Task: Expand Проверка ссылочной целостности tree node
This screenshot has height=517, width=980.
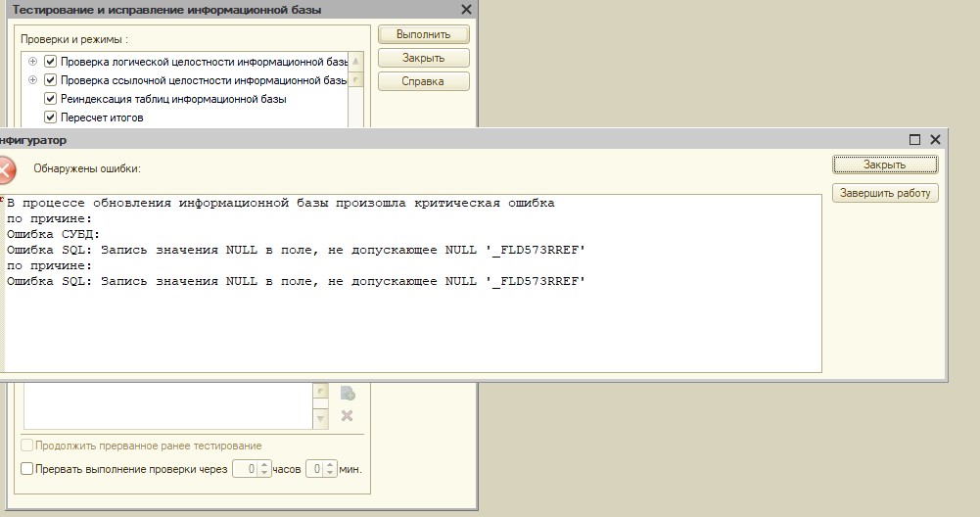Action: click(33, 80)
